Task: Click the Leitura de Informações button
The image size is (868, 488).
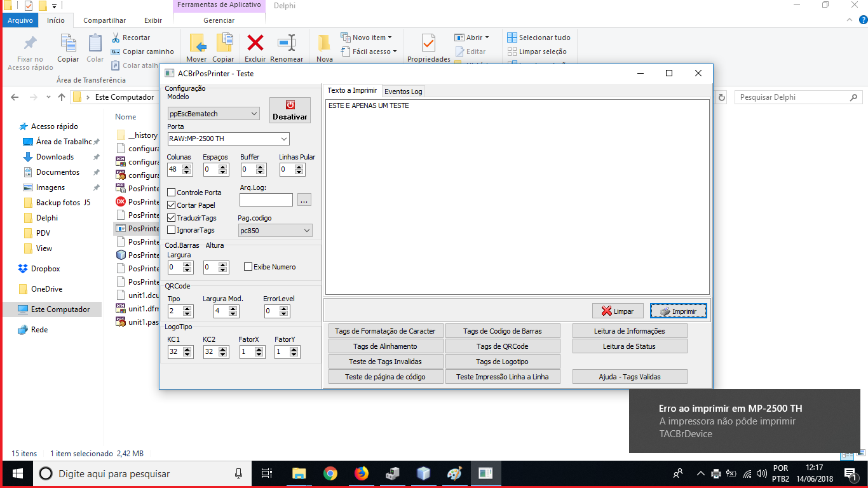Action: 630,331
